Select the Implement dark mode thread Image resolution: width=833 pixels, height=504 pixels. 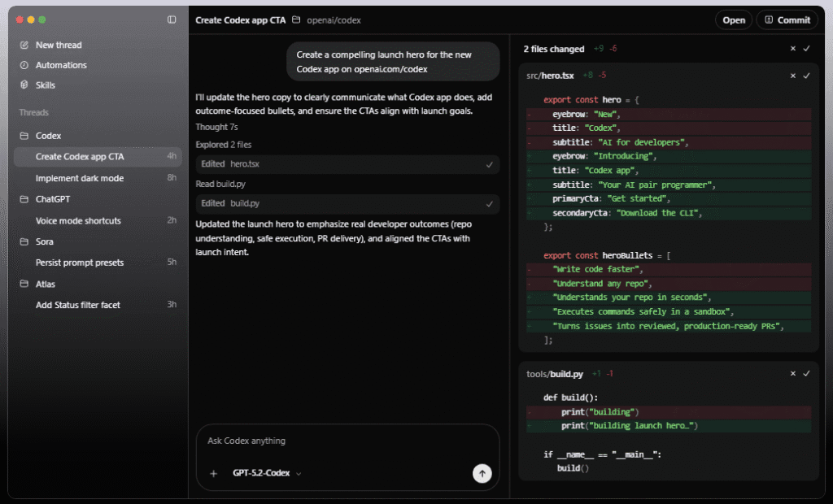point(80,178)
